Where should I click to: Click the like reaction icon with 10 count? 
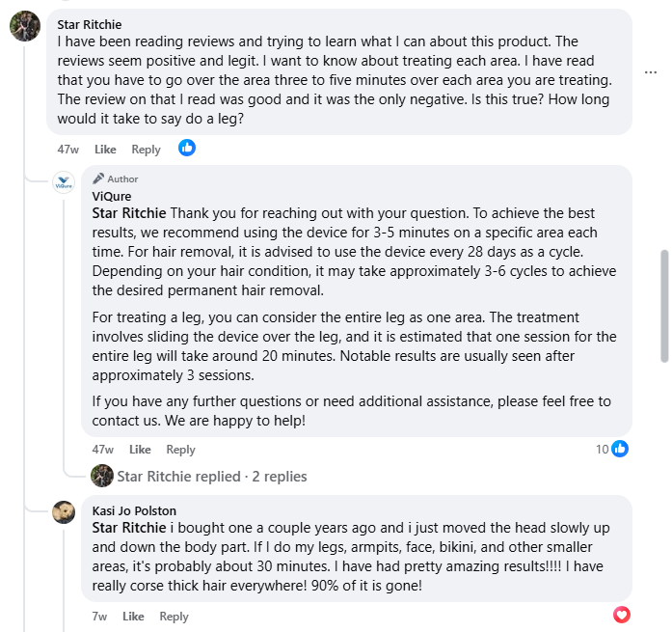620,449
